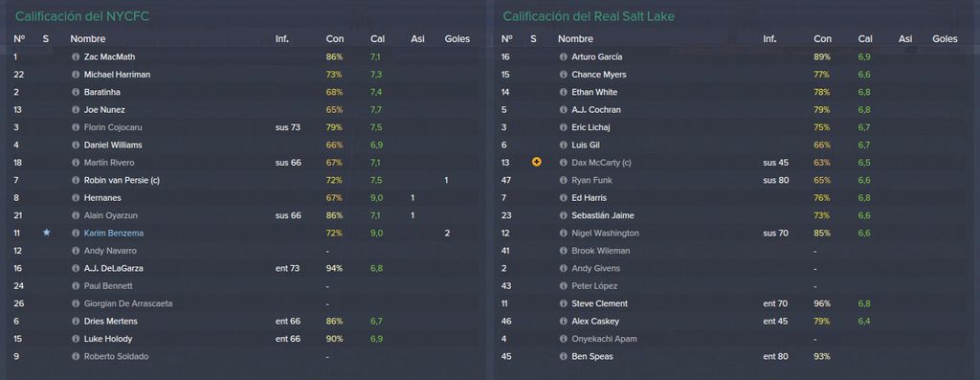Click Calificación del Real Salt Lake title

click(x=589, y=16)
